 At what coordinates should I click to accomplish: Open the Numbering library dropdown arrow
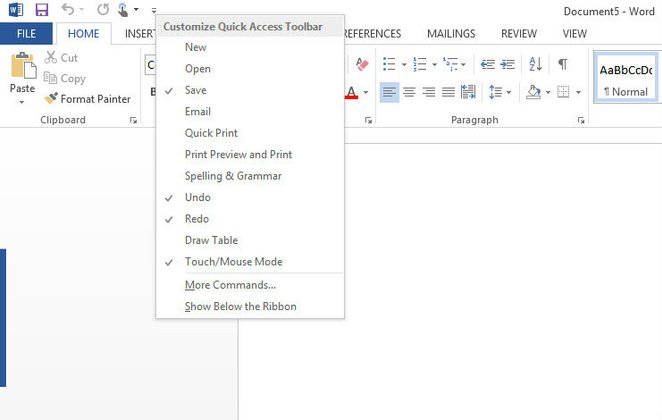[434, 65]
